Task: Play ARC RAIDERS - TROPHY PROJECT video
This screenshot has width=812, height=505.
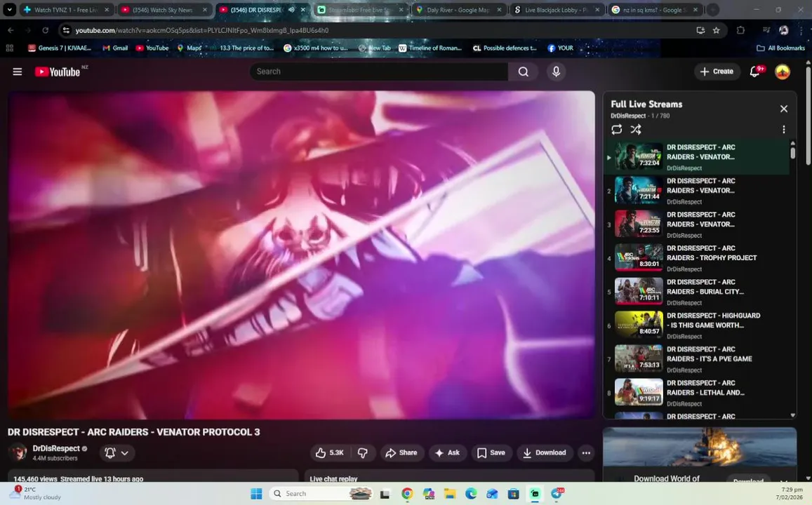Action: (697, 258)
